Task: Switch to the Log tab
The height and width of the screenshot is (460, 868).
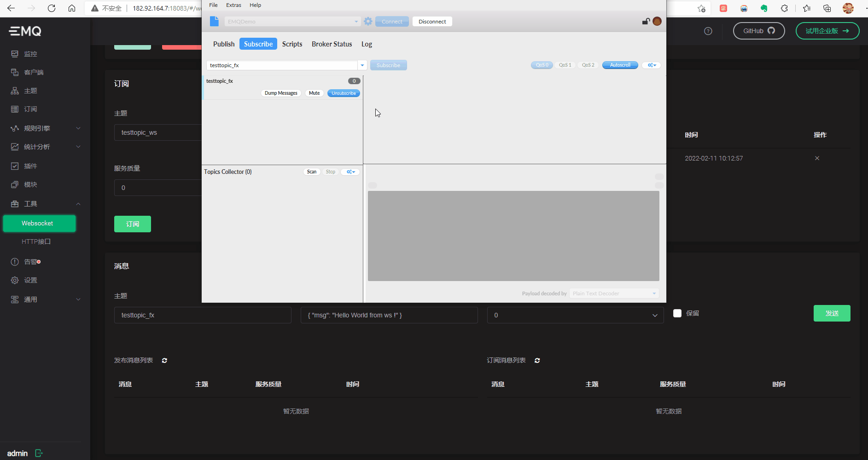Action: (x=367, y=44)
